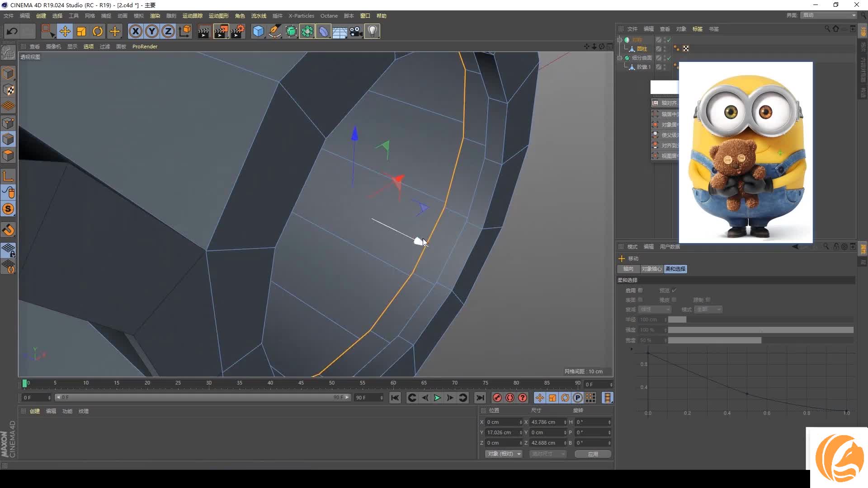The image size is (868, 488).
Task: Add a Cube primitive object
Action: coord(258,31)
